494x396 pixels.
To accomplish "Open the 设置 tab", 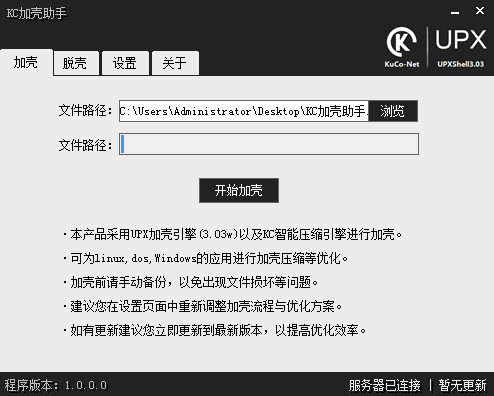I will (x=125, y=63).
